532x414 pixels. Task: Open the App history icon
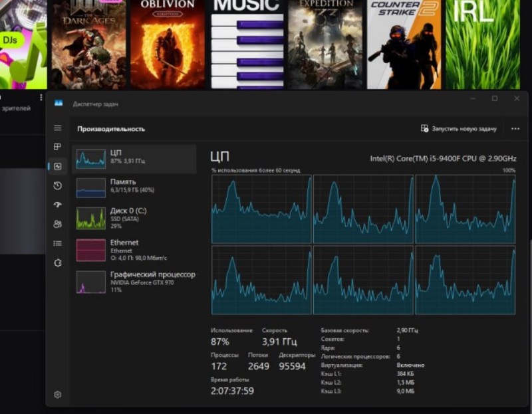[58, 185]
